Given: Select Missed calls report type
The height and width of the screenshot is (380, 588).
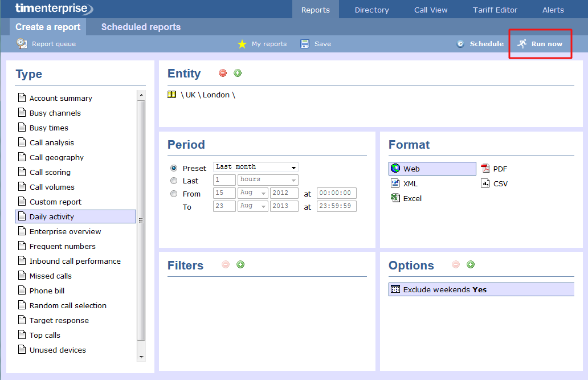Looking at the screenshot, I should click(x=51, y=276).
